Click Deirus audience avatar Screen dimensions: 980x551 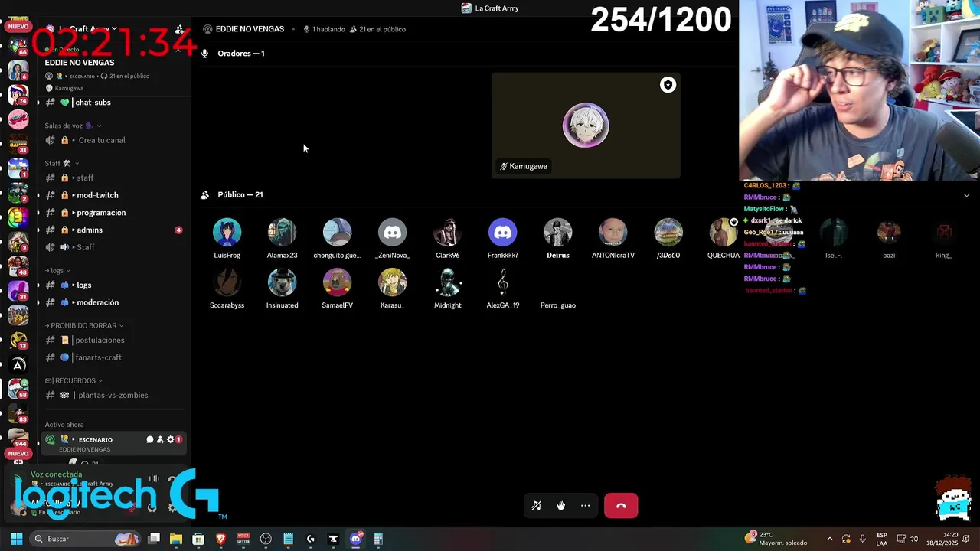coord(557,232)
